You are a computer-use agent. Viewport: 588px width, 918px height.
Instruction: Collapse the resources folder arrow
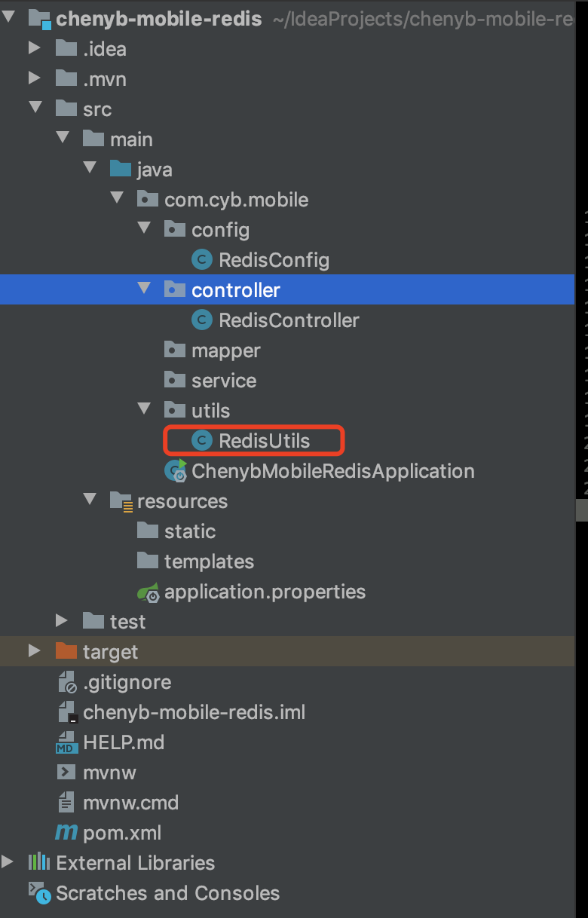[x=89, y=501]
